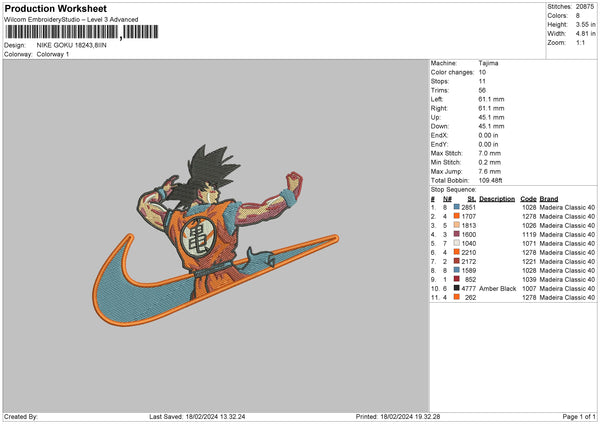
Task: Click the EndX value 0.00 in
Action: coord(488,135)
